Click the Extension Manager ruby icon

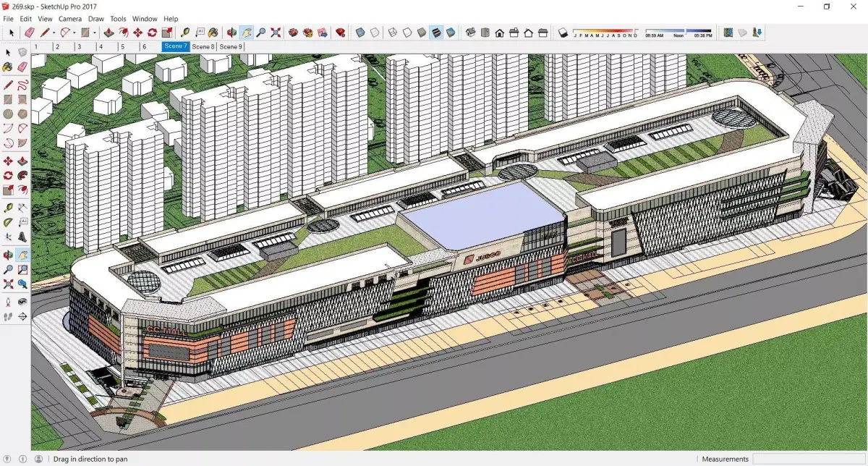[x=340, y=33]
